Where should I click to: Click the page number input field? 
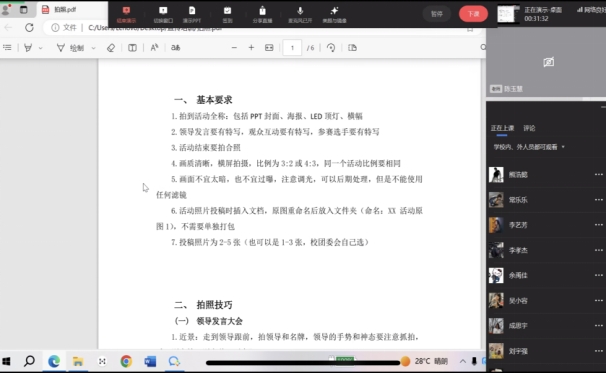[x=292, y=48]
